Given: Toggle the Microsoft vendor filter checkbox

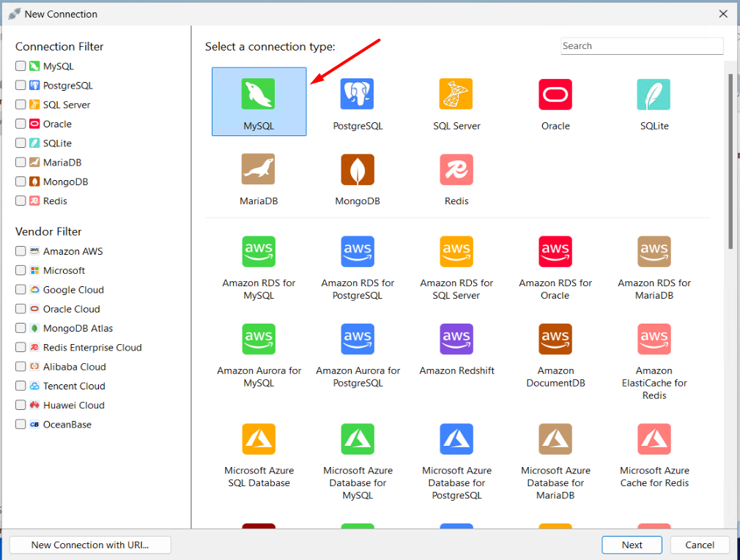Looking at the screenshot, I should (x=21, y=270).
